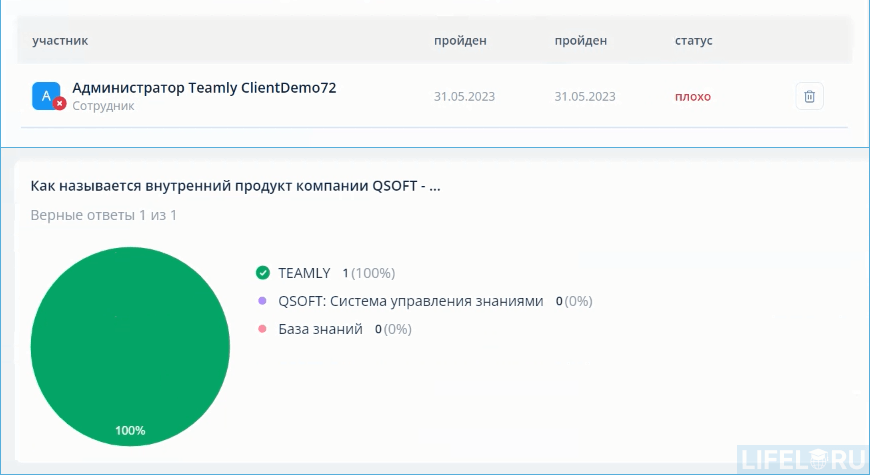This screenshot has height=475, width=870.
Task: Open participant Администратор Teamly ClientDemo72
Action: point(204,88)
